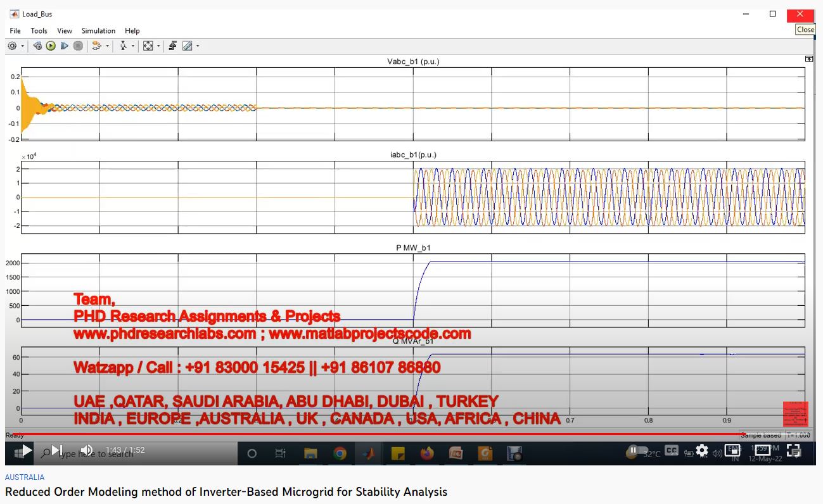Click the Vabc_b1 (p.u.) plot title
The height and width of the screenshot is (504, 823).
coord(413,61)
